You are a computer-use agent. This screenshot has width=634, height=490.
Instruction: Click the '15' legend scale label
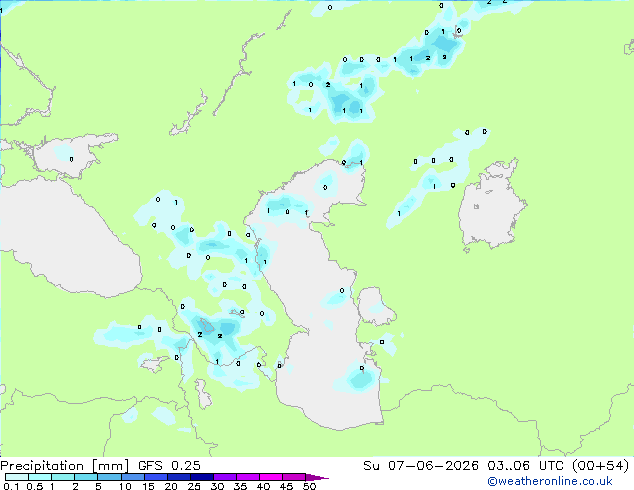tap(148, 486)
